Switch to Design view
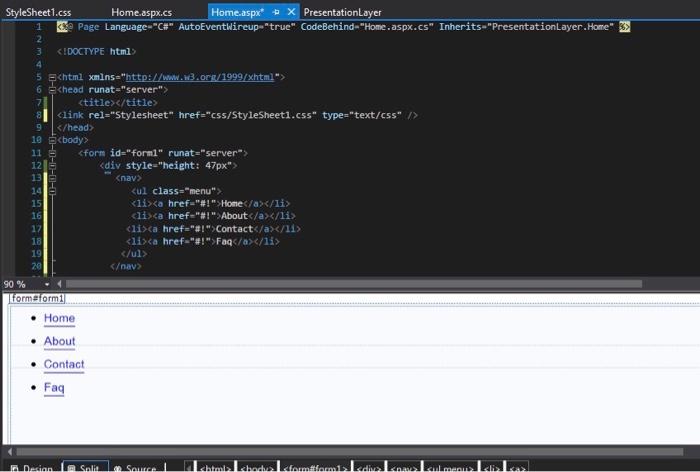This screenshot has width=700, height=472. (32, 468)
